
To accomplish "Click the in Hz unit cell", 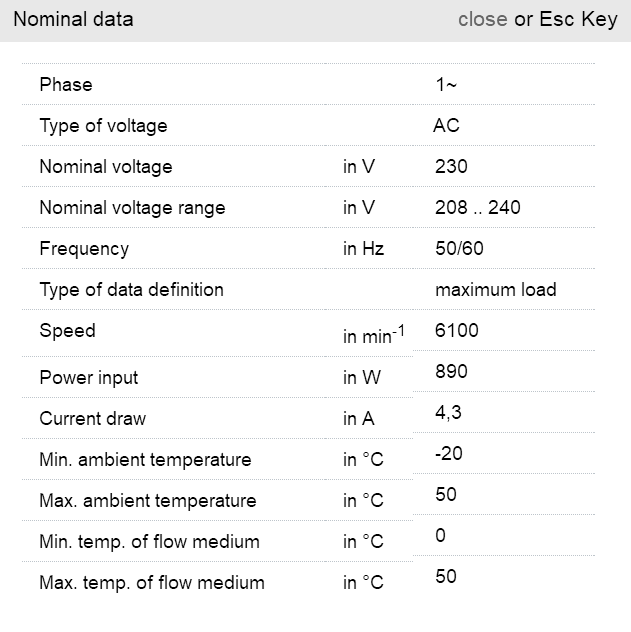I will point(363,249).
